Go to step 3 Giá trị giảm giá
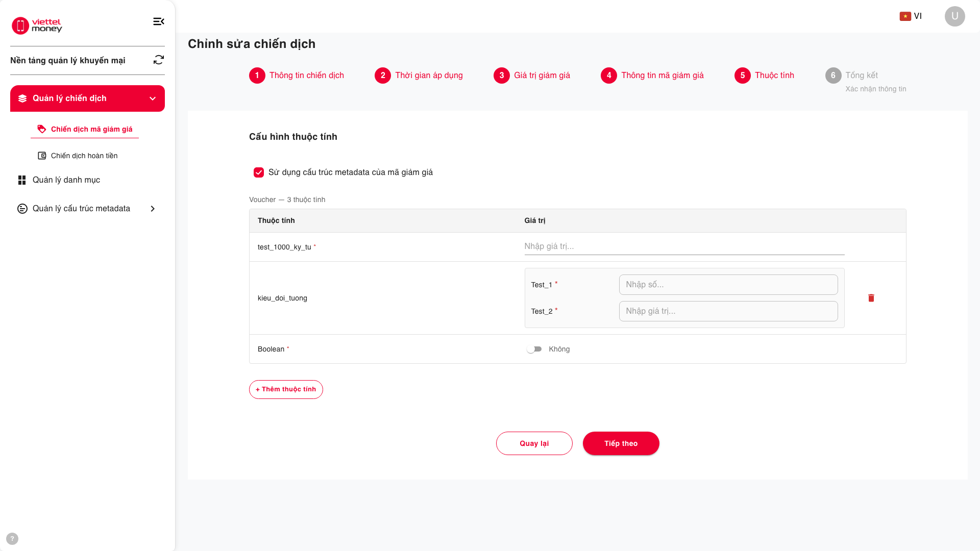Screen dimensions: 980x551 click(532, 76)
